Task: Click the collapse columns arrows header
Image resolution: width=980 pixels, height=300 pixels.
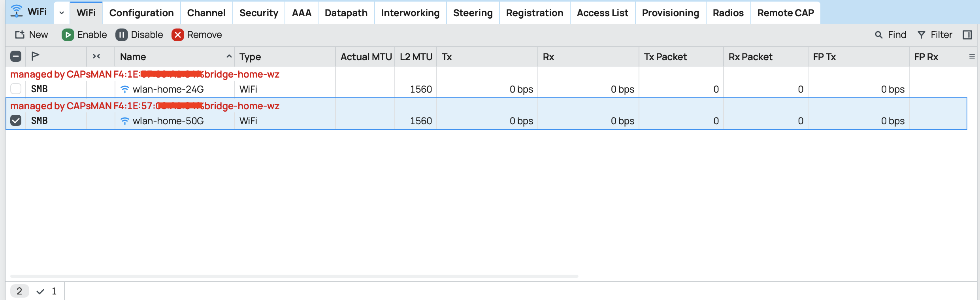Action: click(x=96, y=56)
